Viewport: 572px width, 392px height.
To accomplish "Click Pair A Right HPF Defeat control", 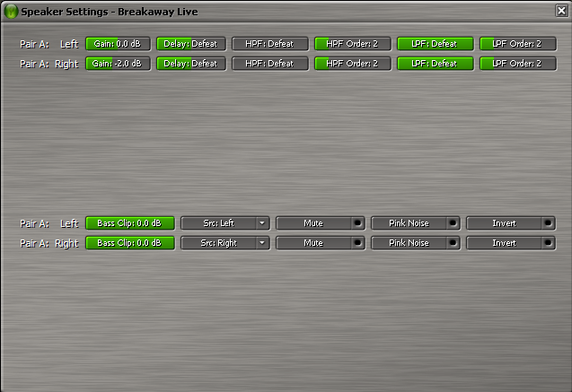I will [x=269, y=64].
